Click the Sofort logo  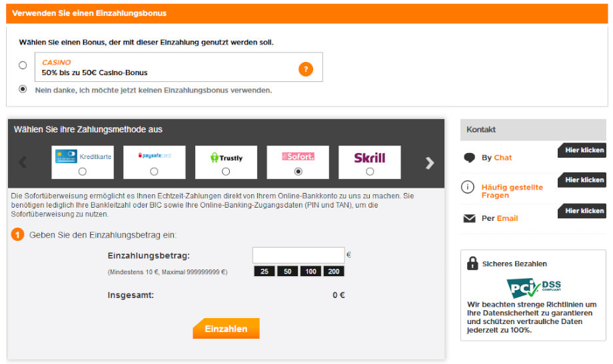click(299, 156)
